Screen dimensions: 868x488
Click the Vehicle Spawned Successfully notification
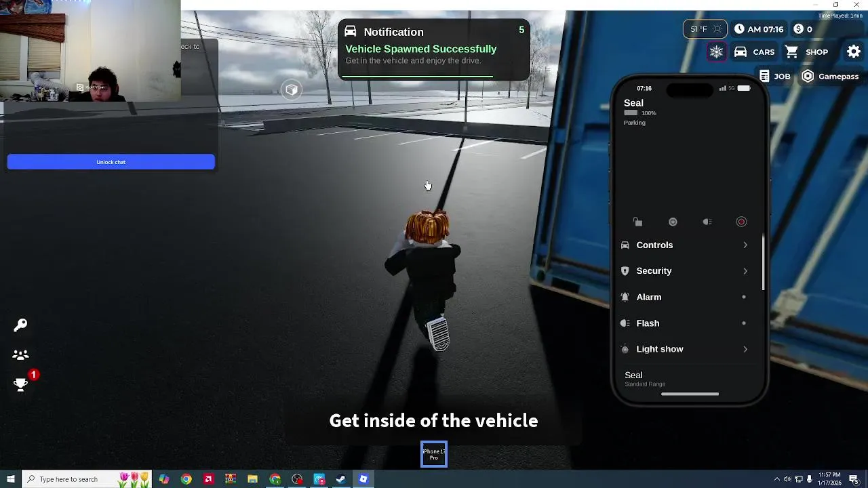click(x=434, y=50)
